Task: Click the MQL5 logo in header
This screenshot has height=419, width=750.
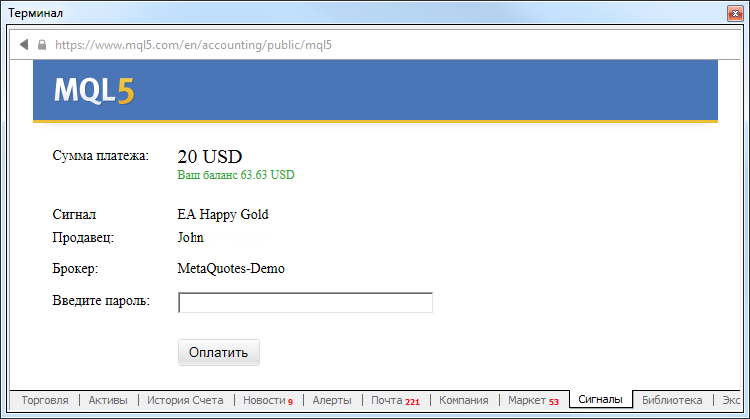Action: pos(94,90)
